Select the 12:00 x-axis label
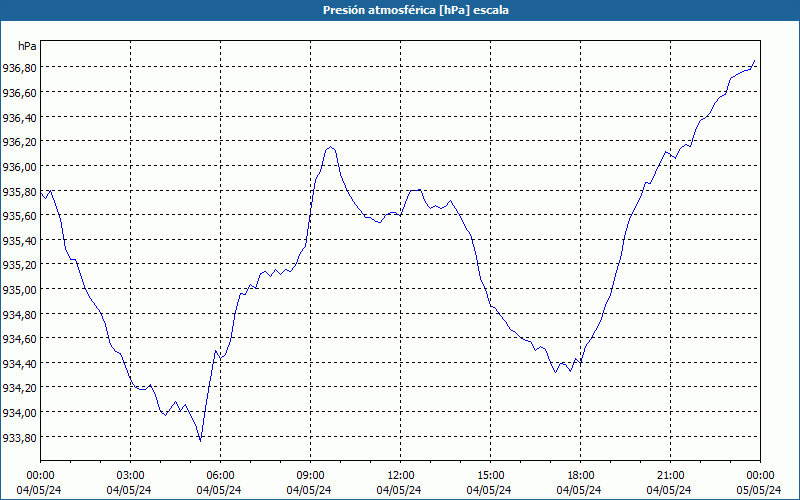This screenshot has width=800, height=500. (401, 476)
